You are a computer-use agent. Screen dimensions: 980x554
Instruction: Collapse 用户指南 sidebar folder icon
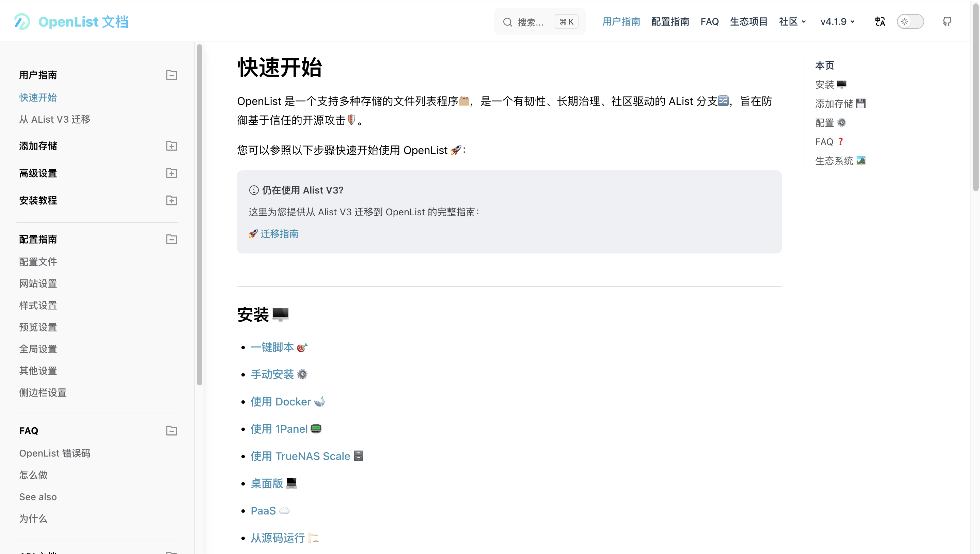tap(172, 75)
